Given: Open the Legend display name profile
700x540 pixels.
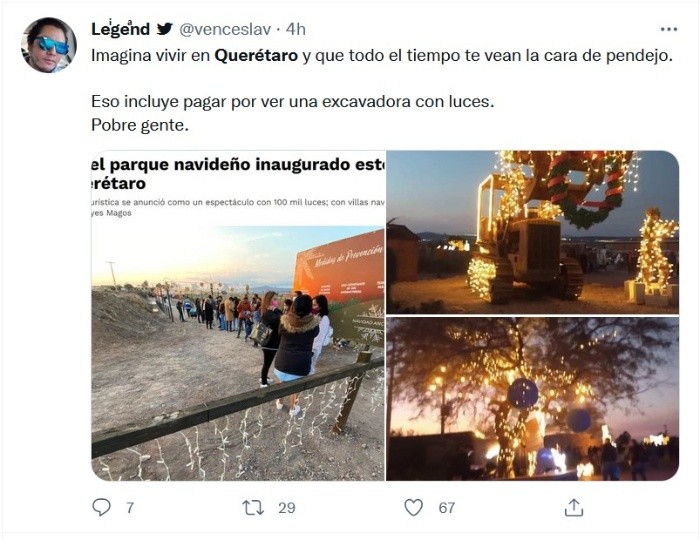Looking at the screenshot, I should [120, 29].
